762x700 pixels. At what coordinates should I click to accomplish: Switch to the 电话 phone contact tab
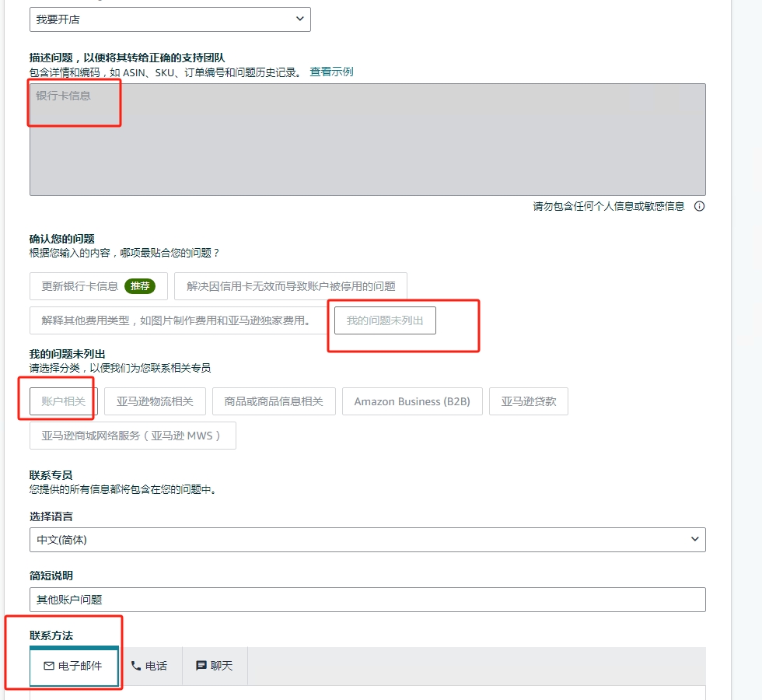point(149,666)
